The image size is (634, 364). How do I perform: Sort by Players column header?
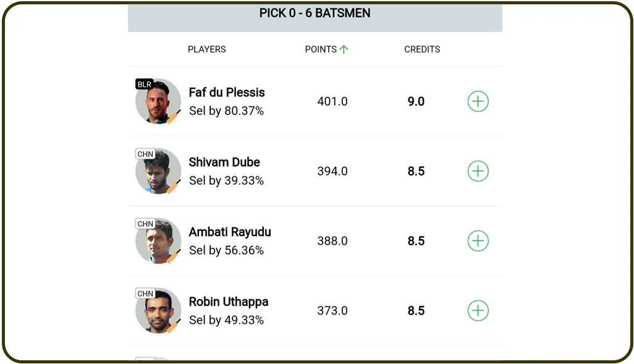coord(207,49)
